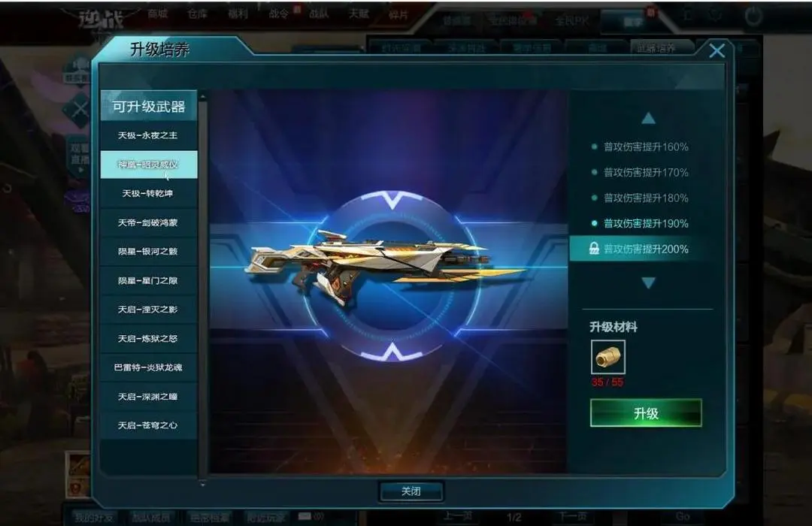Choose weapon 天帝-剑破鸿蒙 from list
Viewport: 812px width, 526px height.
149,222
